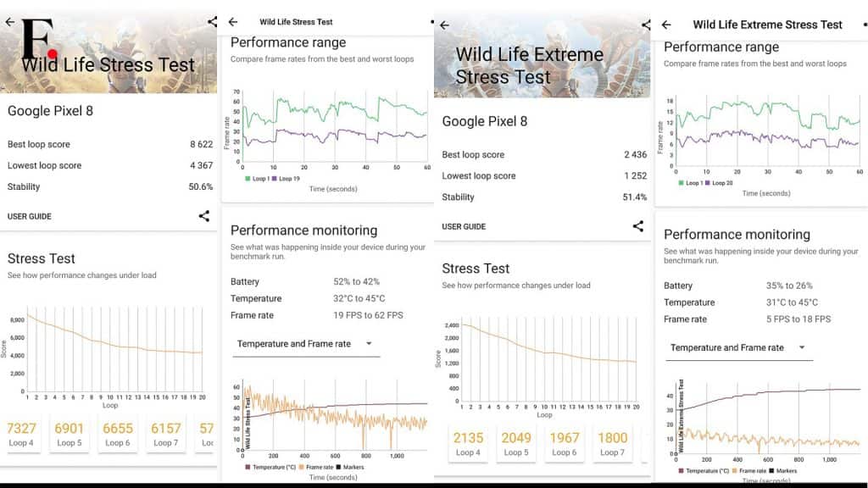Open USER GUIDE under the 2 436 best loop score
The image size is (868, 488).
pos(464,226)
